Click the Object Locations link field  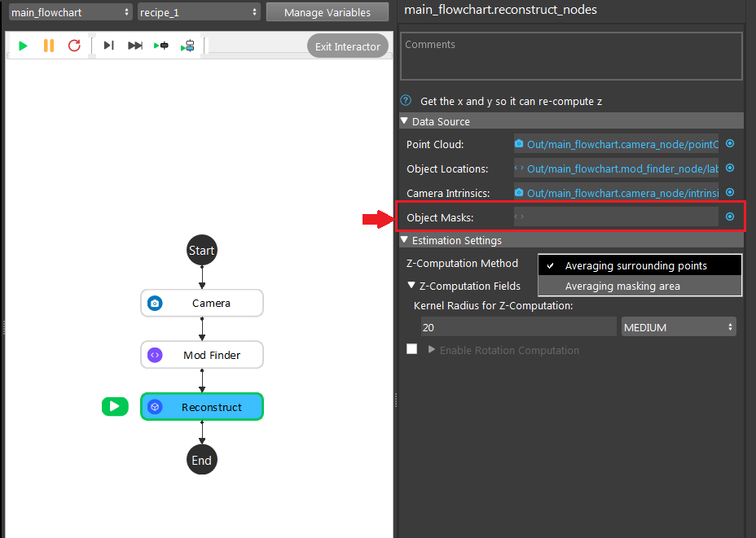(616, 168)
